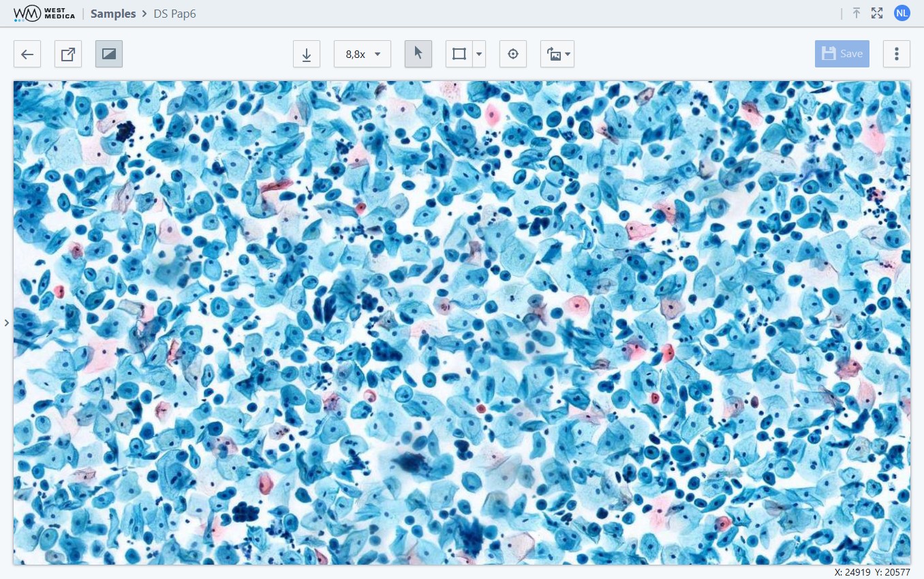Collapse header using the up arrow icon
Viewport: 924px width, 579px height.
pyautogui.click(x=857, y=13)
